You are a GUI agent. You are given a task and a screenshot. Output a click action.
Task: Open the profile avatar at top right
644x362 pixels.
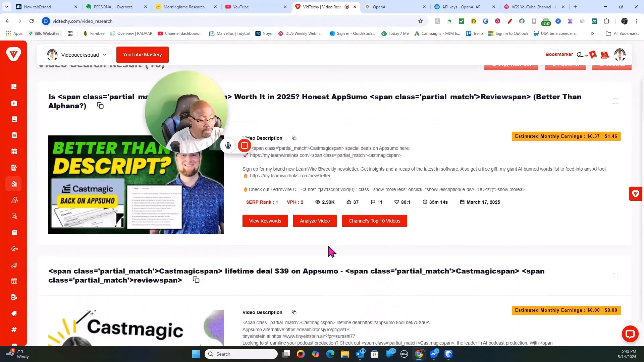[x=620, y=55]
